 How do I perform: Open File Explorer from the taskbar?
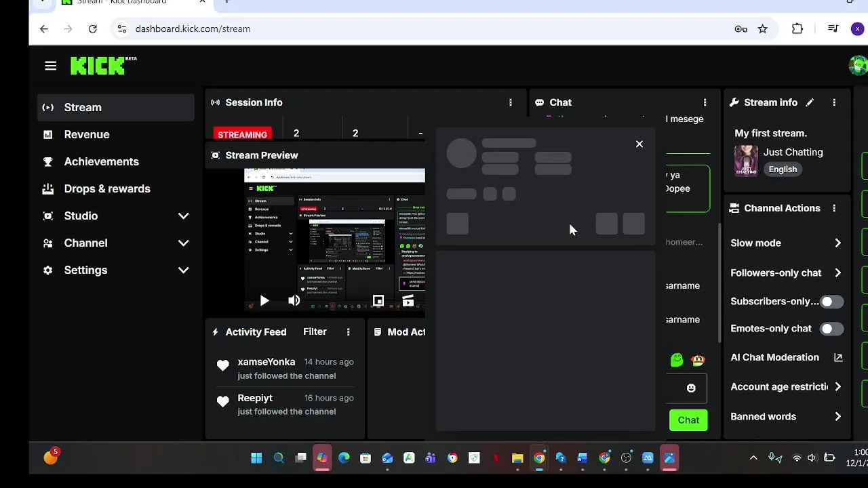[517, 458]
